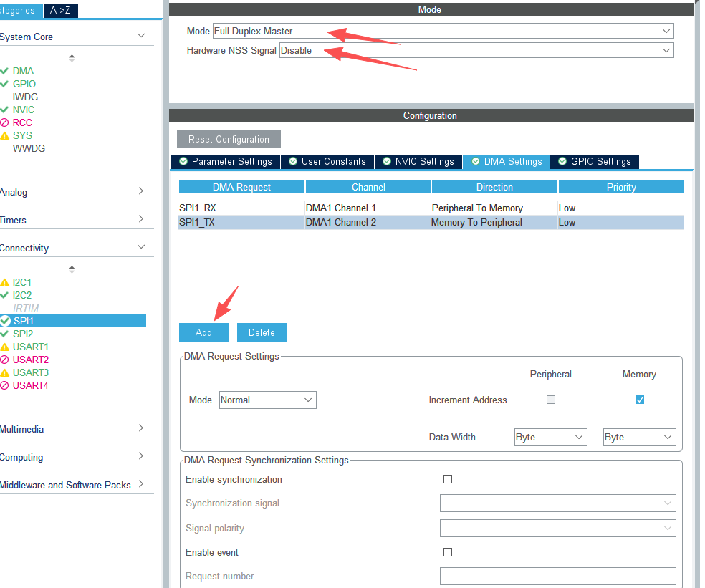This screenshot has height=588, width=705.
Task: Click the warning triangle icon next to I2C1
Action: (x=4, y=283)
